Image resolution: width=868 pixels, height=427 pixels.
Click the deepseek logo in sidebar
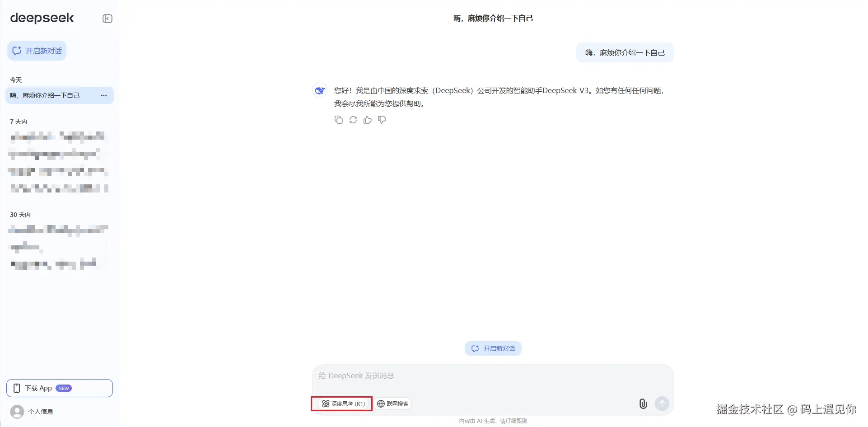[x=42, y=18]
